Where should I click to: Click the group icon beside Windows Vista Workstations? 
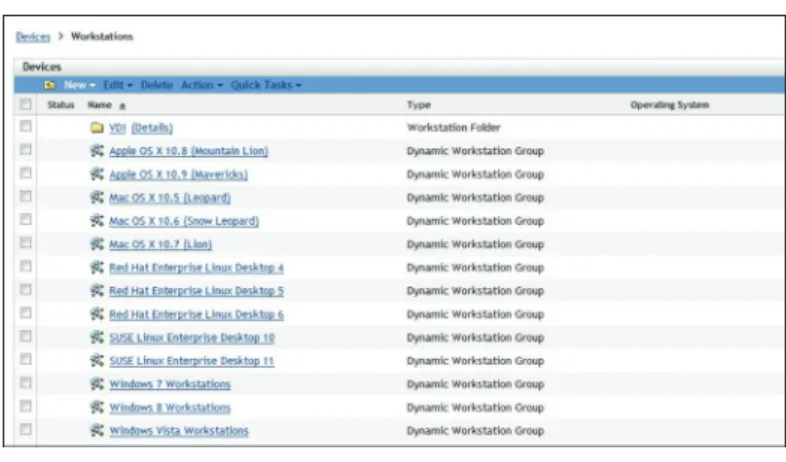[97, 430]
